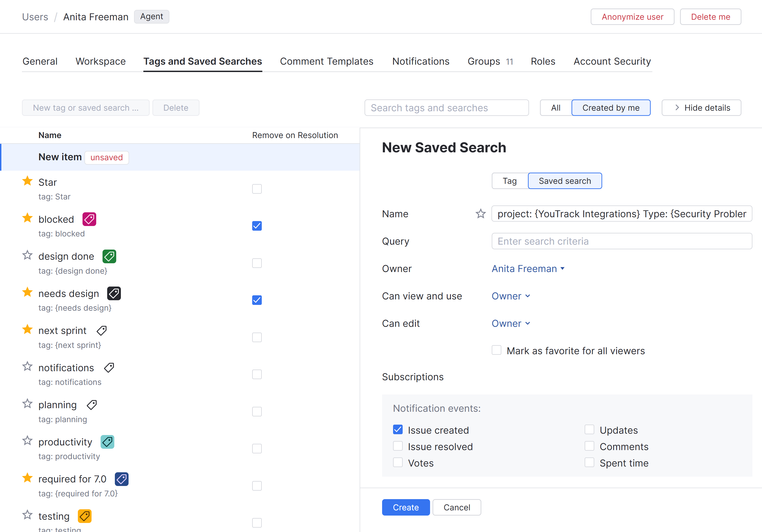Expand the Can edit Owner dropdown
This screenshot has height=532, width=762.
pos(511,323)
